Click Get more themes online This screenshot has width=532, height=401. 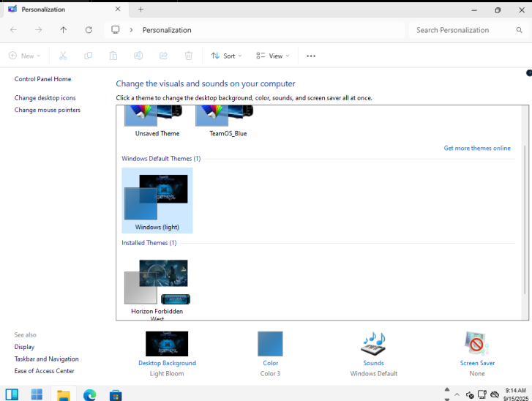477,148
